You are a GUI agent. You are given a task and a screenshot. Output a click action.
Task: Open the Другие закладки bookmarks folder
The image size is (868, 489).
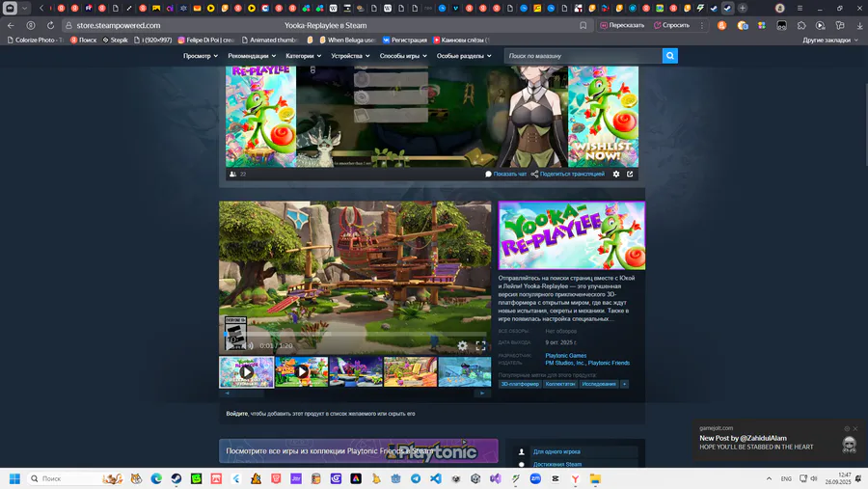coord(830,40)
